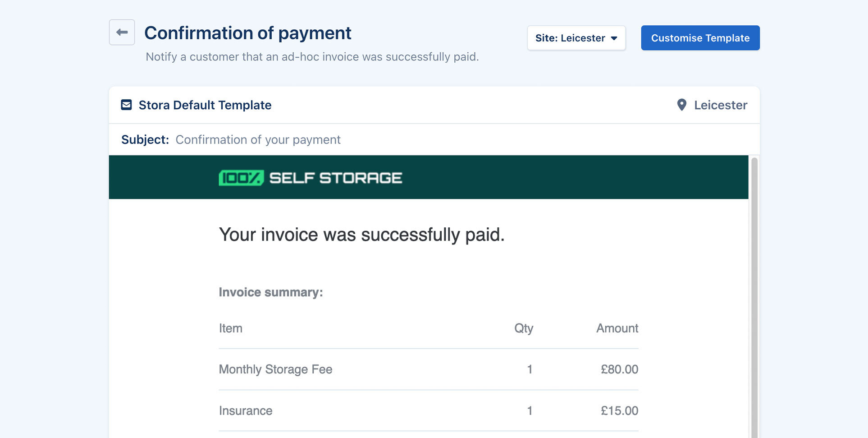Click the envelope icon beside Stora Default Template
Viewport: 868px width, 438px height.
point(126,105)
